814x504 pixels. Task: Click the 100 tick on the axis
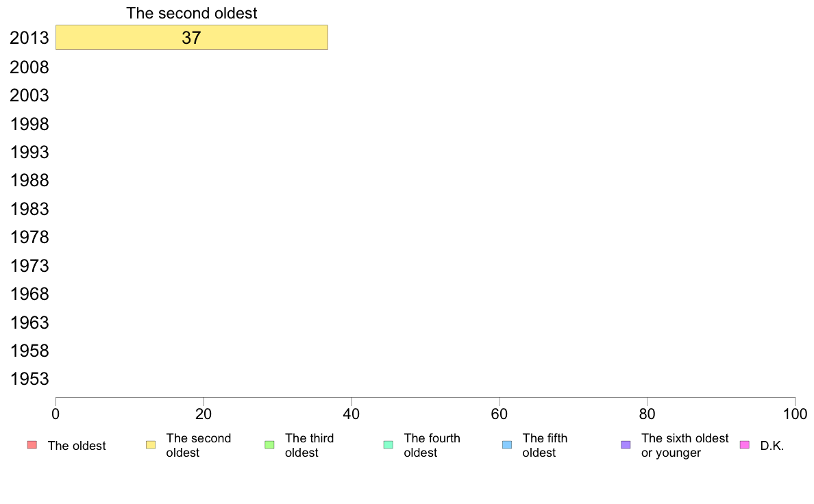795,414
